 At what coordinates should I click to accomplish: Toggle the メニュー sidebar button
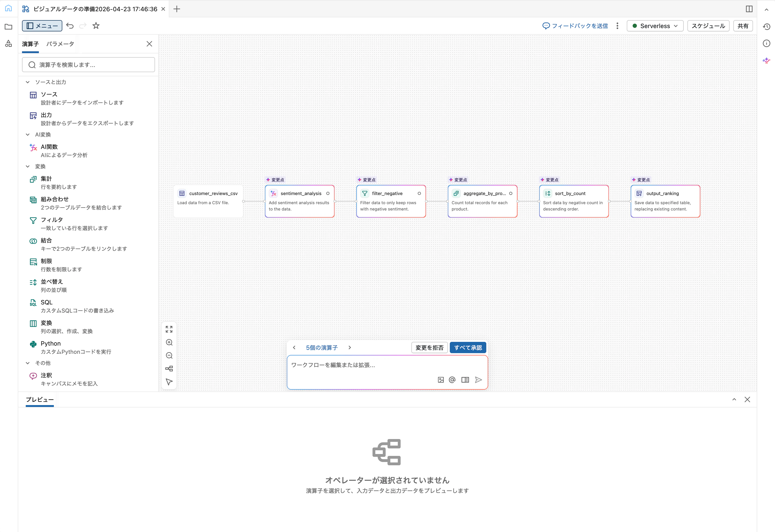coord(42,26)
